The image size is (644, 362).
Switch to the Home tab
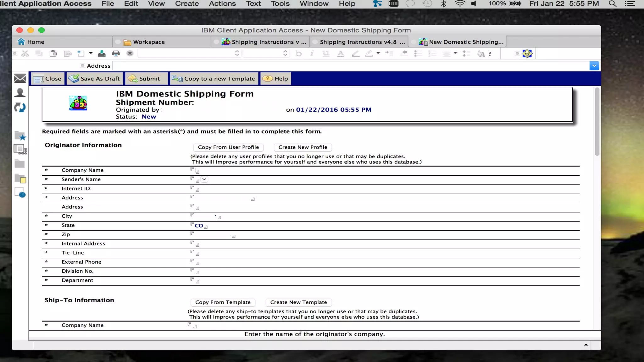point(62,42)
